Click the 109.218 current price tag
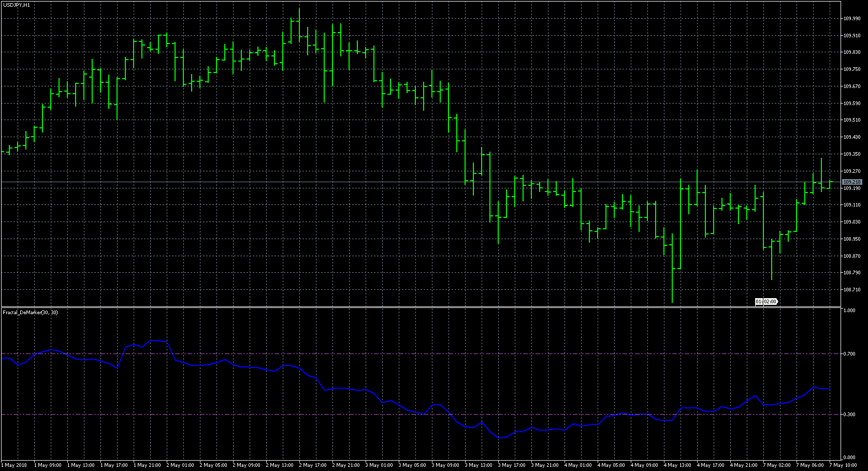This screenshot has width=868, height=471. coord(852,182)
